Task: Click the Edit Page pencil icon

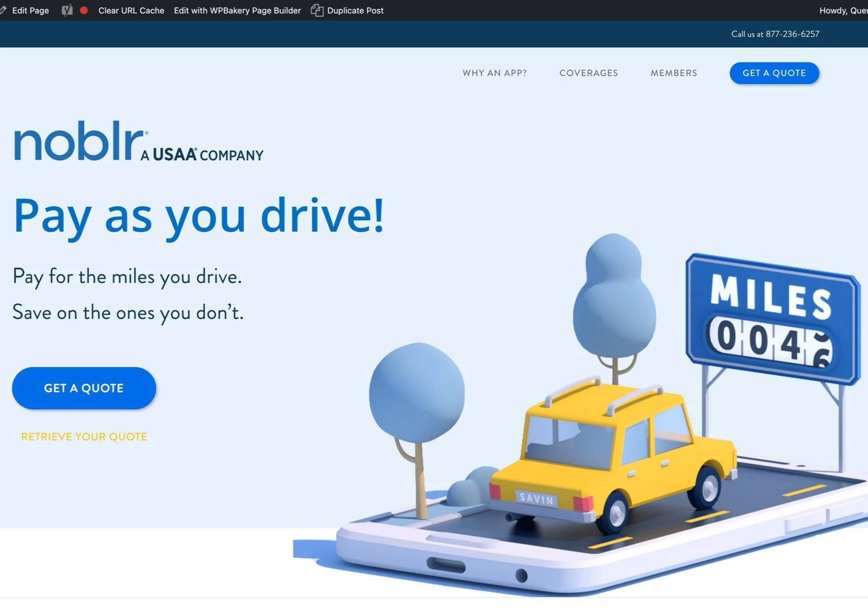Action: tap(4, 10)
